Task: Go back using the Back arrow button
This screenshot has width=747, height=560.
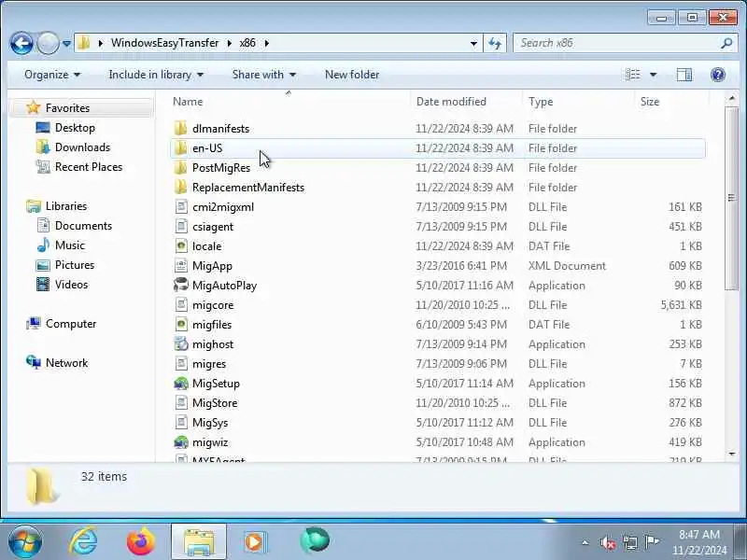Action: pos(21,44)
